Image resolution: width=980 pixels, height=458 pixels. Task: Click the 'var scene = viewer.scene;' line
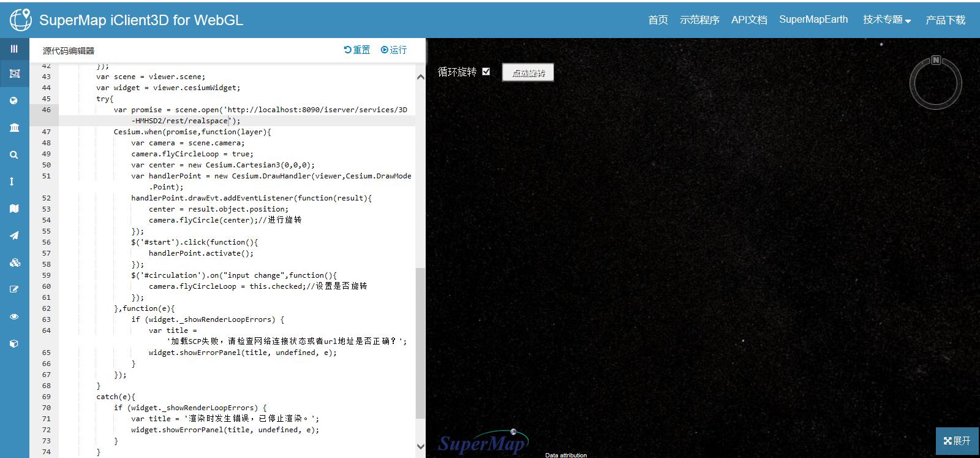[x=151, y=77]
